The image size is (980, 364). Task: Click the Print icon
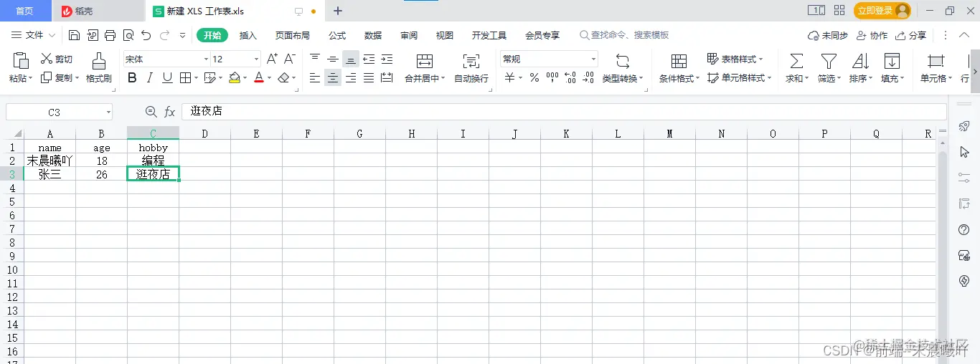pyautogui.click(x=110, y=35)
